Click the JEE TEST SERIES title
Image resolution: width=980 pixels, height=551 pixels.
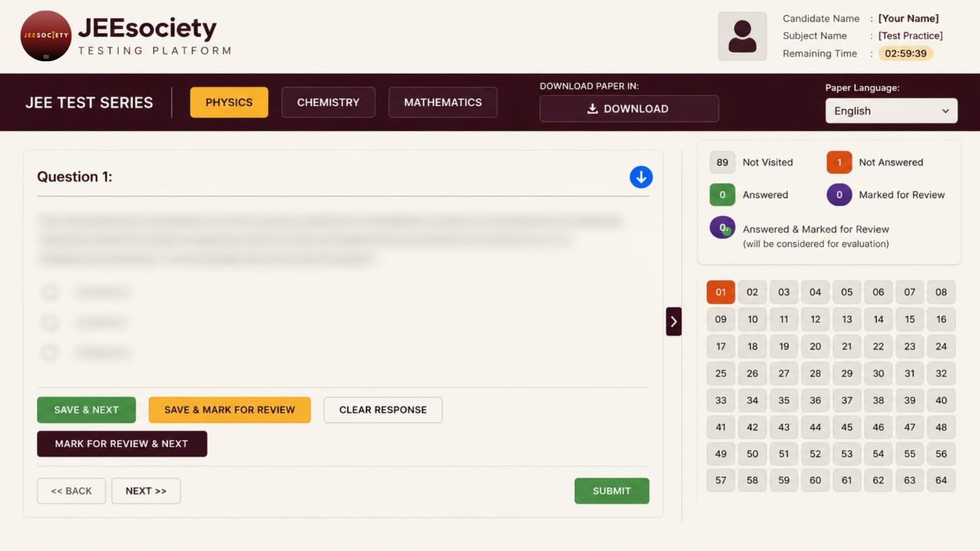pyautogui.click(x=89, y=102)
